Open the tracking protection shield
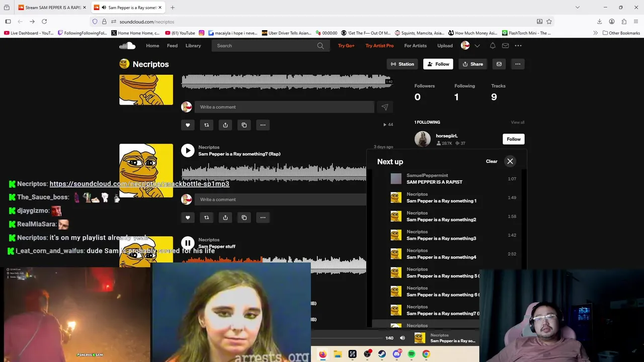The image size is (644, 362). [x=95, y=22]
